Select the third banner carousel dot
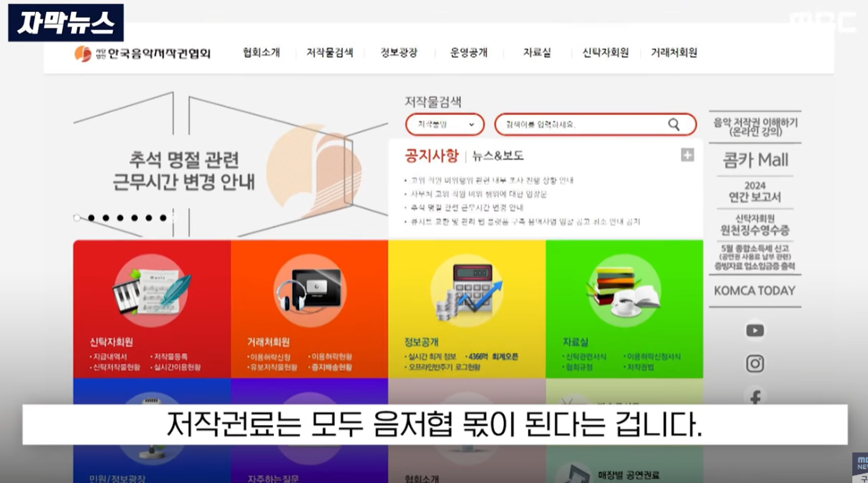The width and height of the screenshot is (868, 483). point(106,218)
